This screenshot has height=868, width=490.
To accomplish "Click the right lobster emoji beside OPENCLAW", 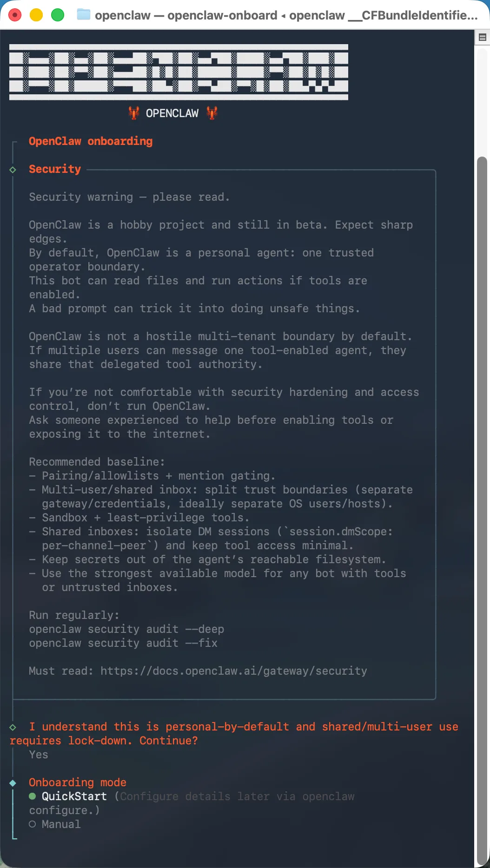I will point(212,113).
